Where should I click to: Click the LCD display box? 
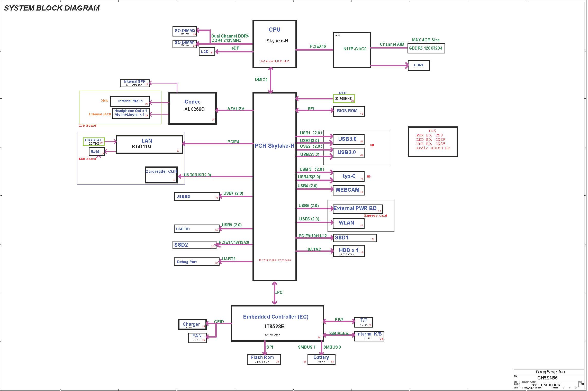click(x=207, y=52)
